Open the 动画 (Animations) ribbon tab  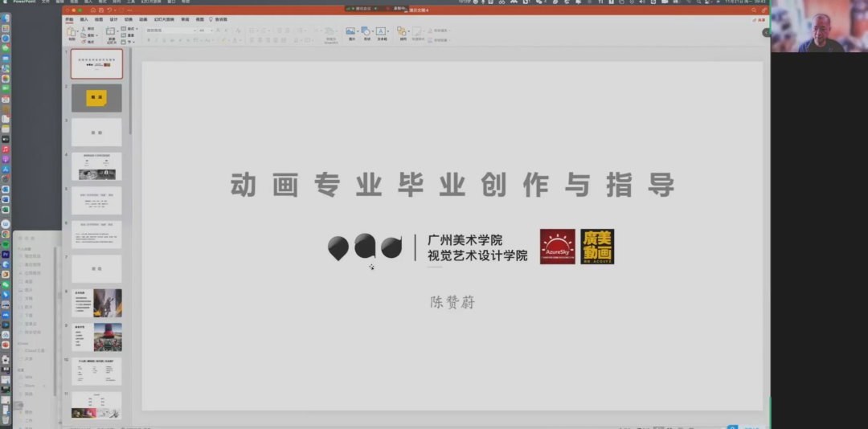(143, 19)
